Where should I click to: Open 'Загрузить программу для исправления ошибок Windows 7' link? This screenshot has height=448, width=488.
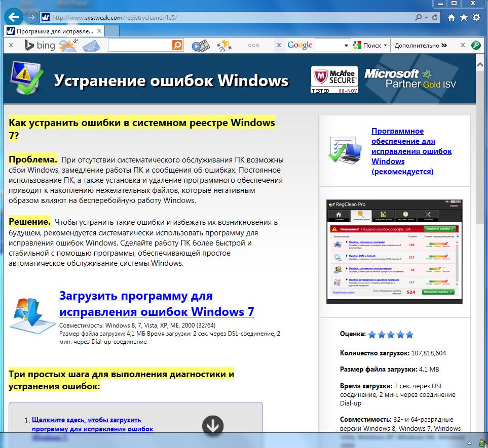tap(157, 304)
